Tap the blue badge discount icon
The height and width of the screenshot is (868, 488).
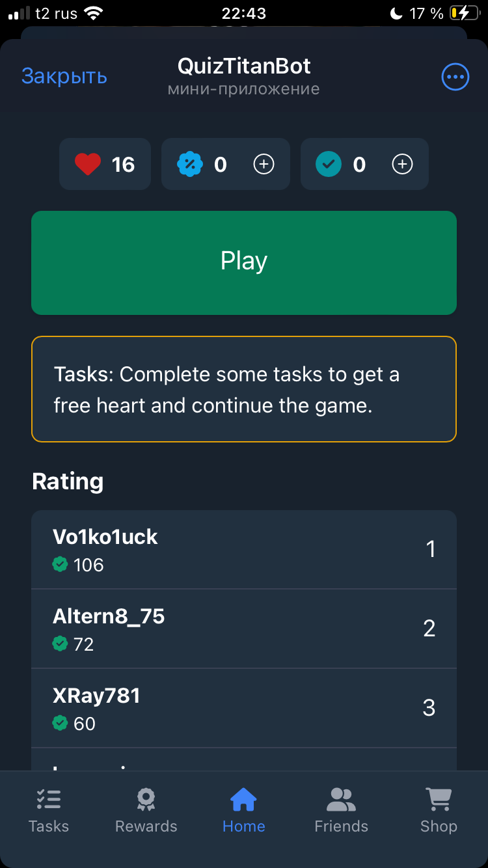[x=189, y=164]
